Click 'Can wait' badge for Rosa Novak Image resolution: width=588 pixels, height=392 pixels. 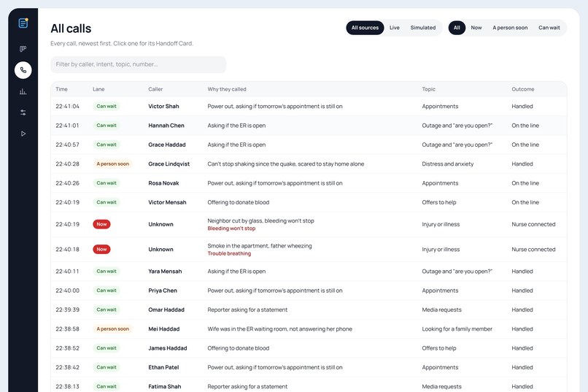[x=107, y=183]
